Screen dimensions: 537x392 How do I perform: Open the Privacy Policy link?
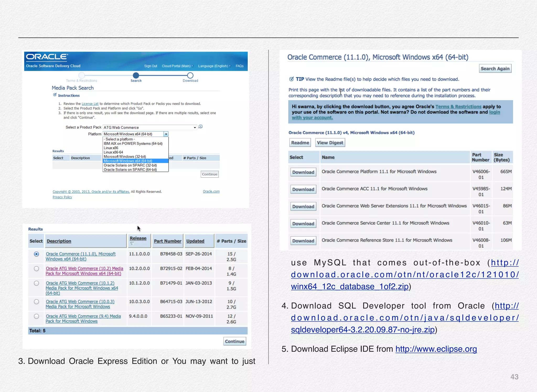tap(62, 197)
